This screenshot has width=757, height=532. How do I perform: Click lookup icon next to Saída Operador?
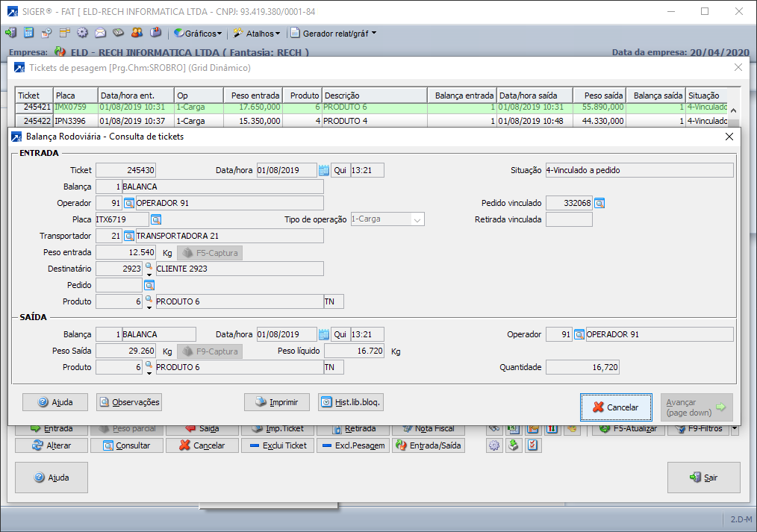[x=579, y=334]
